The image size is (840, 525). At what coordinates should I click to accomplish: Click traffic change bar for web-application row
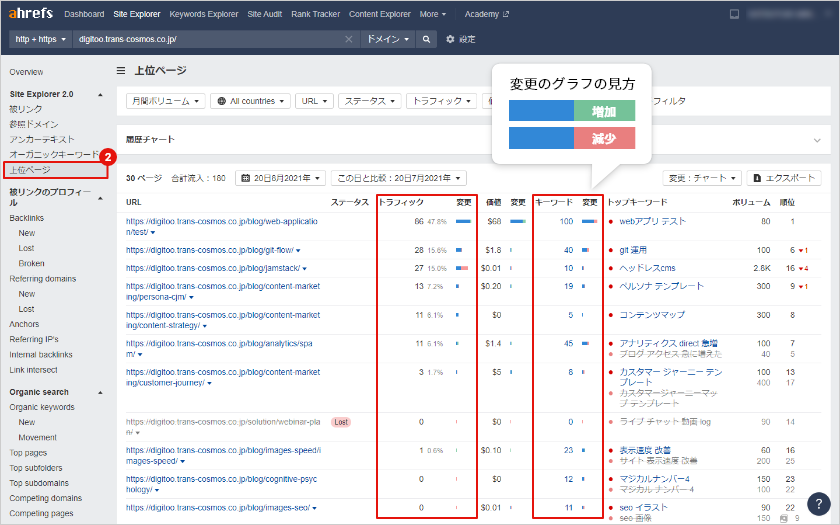pos(463,221)
